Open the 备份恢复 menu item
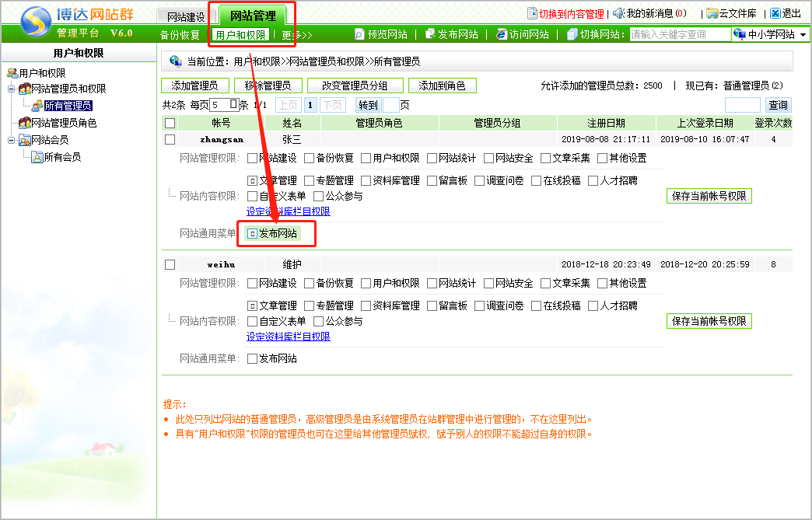The width and height of the screenshot is (812, 520). (x=180, y=35)
